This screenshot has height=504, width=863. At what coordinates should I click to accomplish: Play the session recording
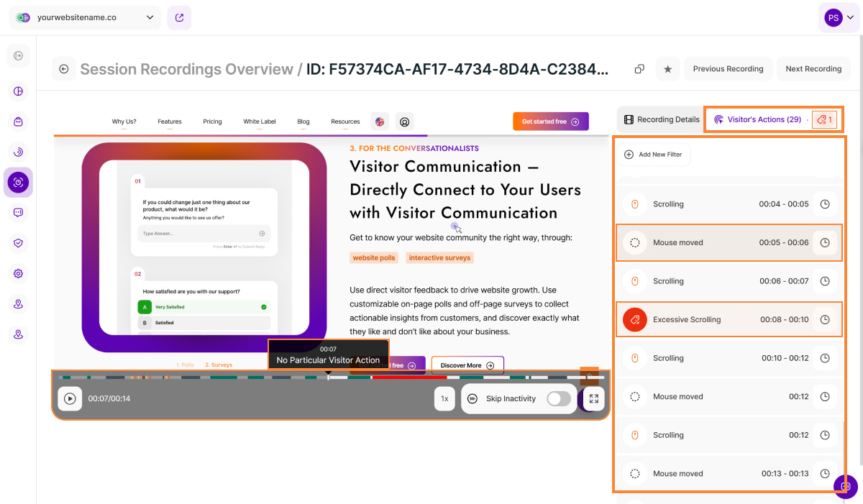tap(70, 398)
